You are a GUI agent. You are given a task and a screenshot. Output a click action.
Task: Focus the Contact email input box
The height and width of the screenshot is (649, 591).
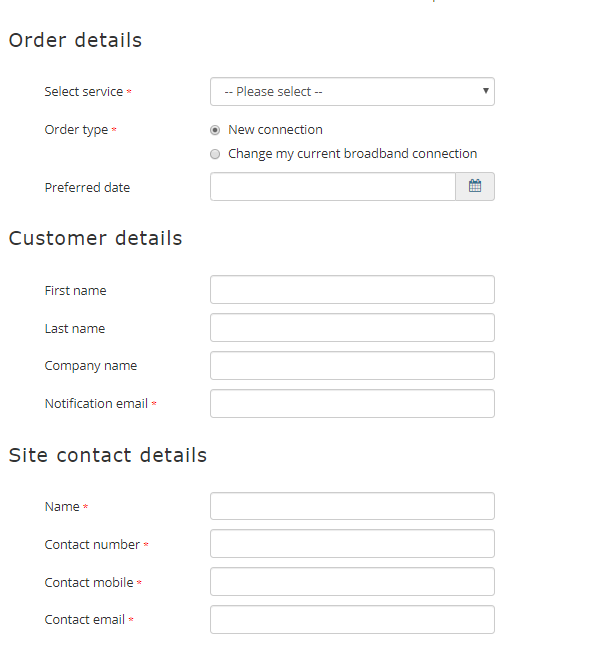pyautogui.click(x=352, y=620)
